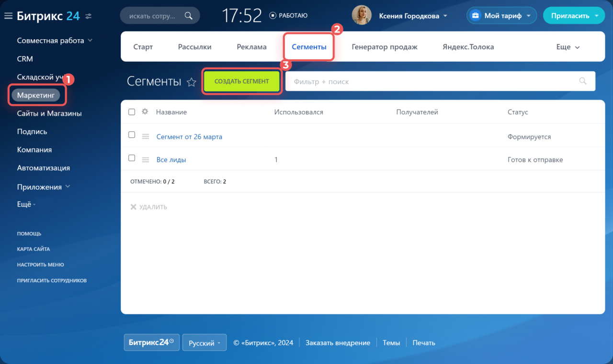
Task: Click the Использовался column header
Action: point(299,112)
